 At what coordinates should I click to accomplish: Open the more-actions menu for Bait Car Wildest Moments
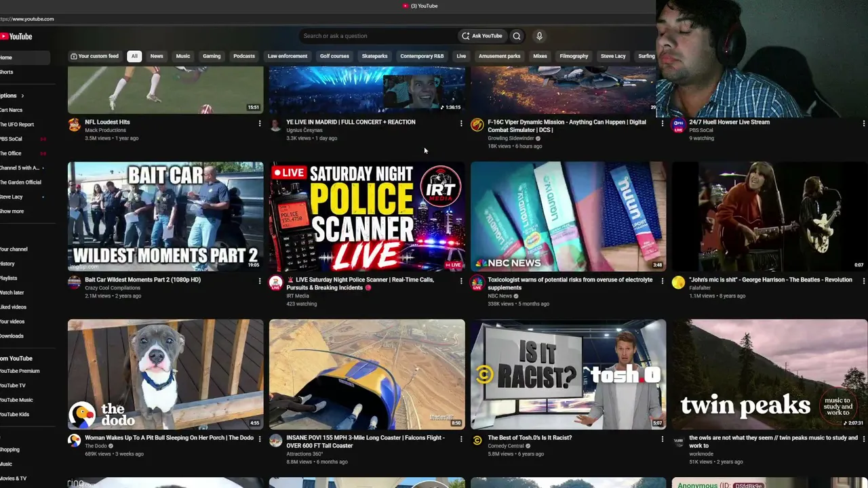(259, 281)
